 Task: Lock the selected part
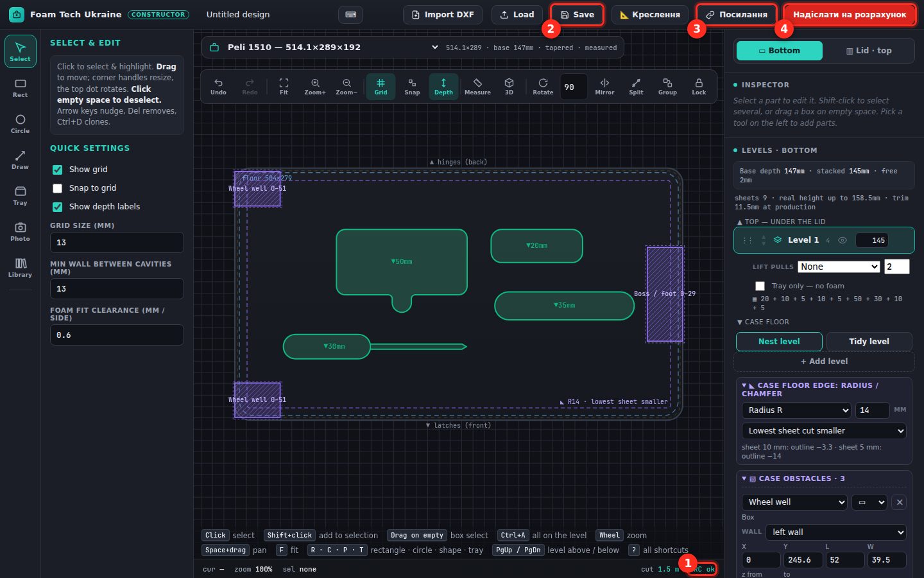click(699, 87)
